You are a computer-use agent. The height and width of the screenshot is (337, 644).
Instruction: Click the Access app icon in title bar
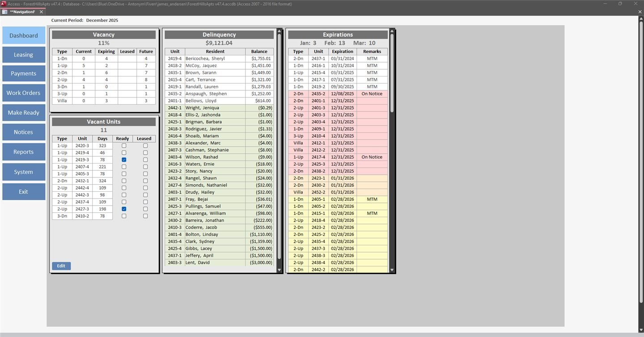(x=3, y=4)
